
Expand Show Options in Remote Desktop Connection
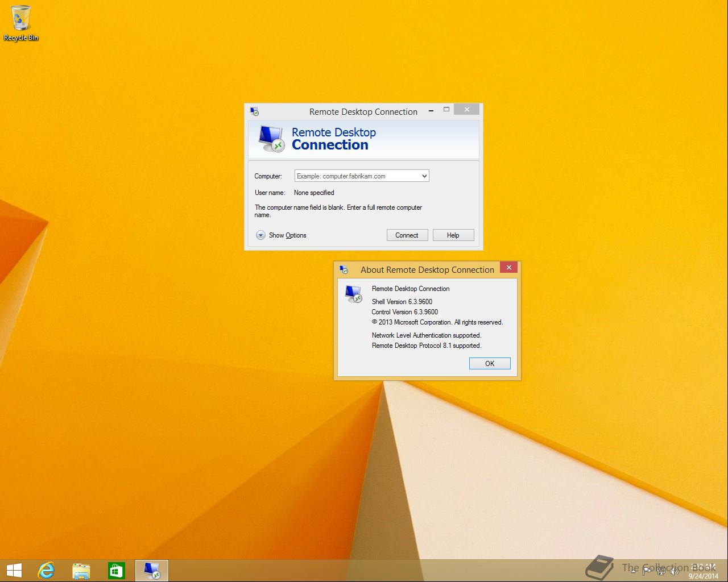[260, 235]
